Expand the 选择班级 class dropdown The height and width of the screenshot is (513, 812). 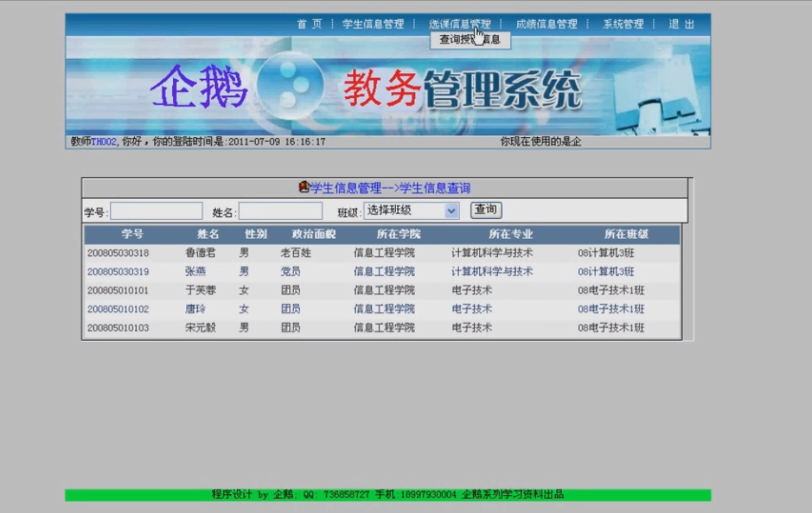point(411,211)
